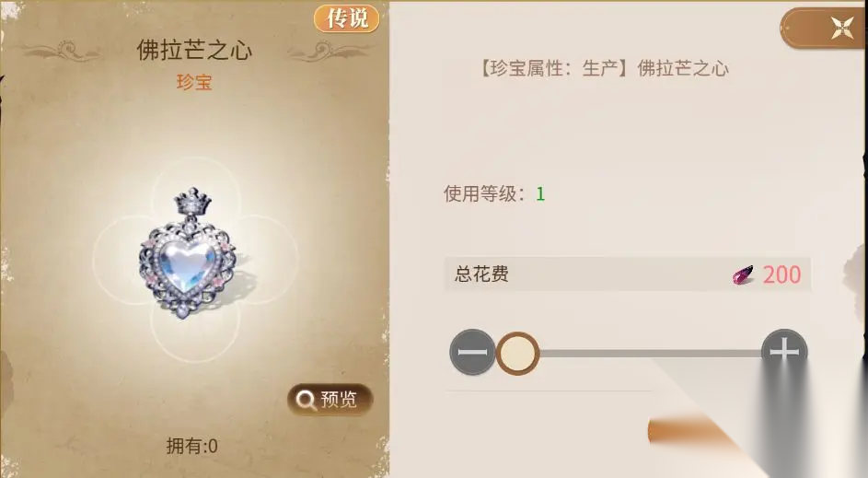Viewport: 868px width, 478px height.
Task: Click the 传说 legendary rarity badge
Action: [x=346, y=18]
